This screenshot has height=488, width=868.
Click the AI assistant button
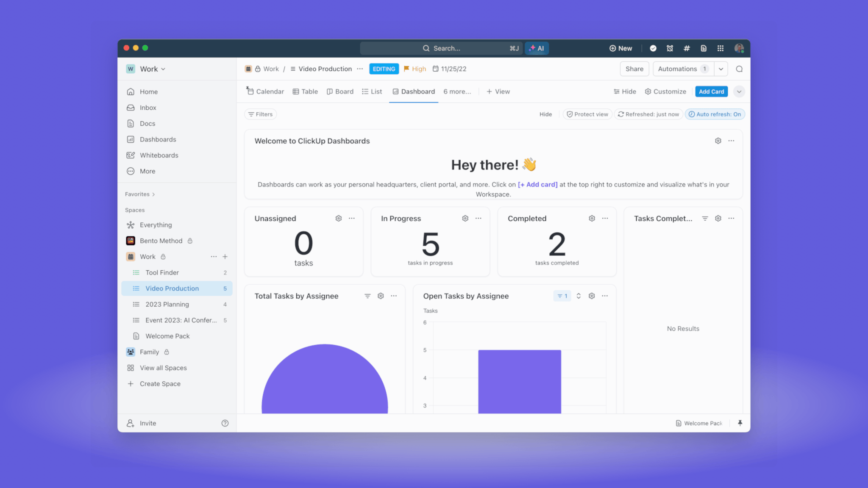(537, 48)
